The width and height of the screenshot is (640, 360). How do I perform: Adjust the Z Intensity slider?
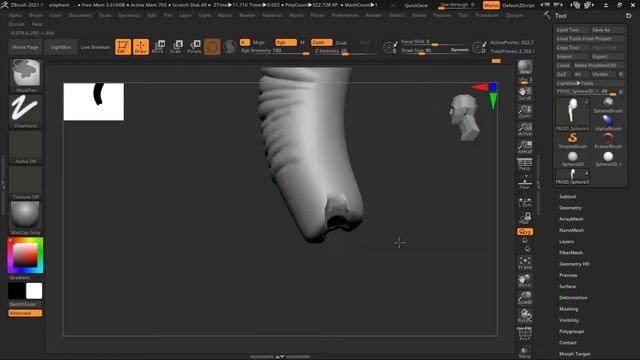tap(345, 51)
